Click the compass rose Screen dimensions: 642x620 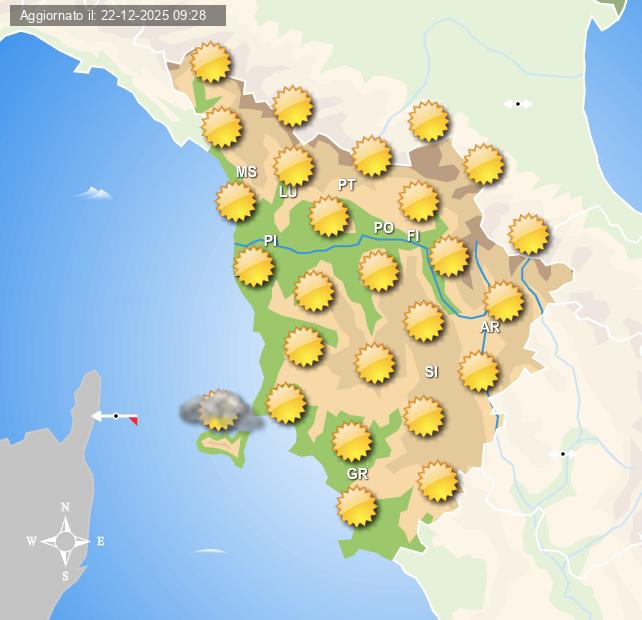click(65, 541)
